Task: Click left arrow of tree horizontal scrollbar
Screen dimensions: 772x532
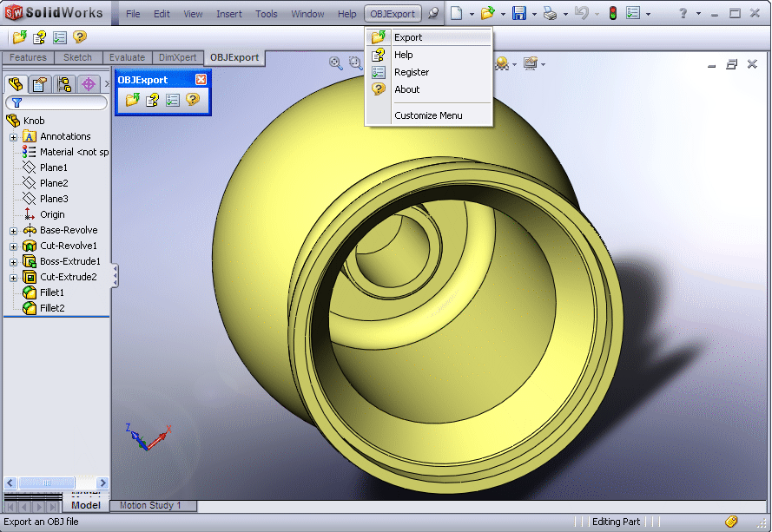Action: (10, 483)
